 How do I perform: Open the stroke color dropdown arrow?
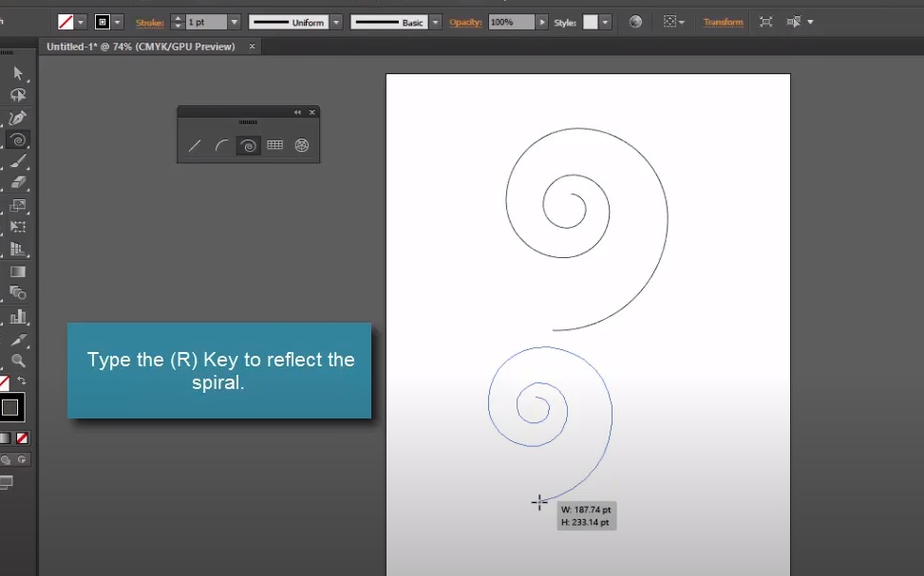pos(118,23)
